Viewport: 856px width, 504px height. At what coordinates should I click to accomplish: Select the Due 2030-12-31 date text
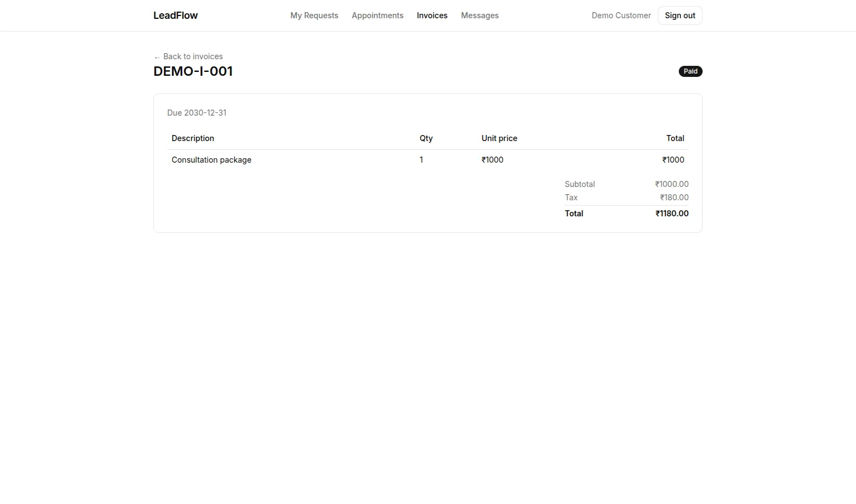coord(197,113)
